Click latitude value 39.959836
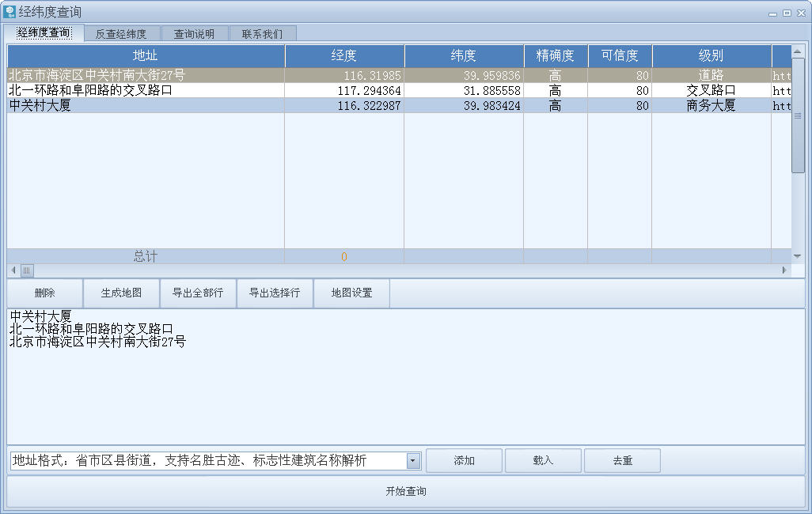 [492, 76]
